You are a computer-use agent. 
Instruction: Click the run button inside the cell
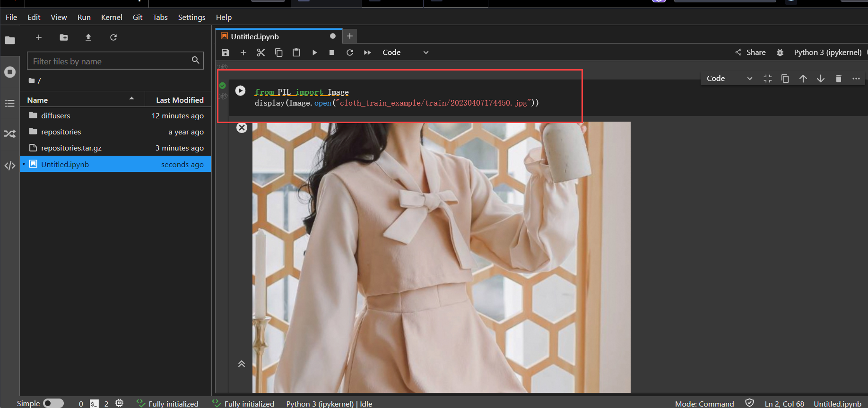pos(240,90)
